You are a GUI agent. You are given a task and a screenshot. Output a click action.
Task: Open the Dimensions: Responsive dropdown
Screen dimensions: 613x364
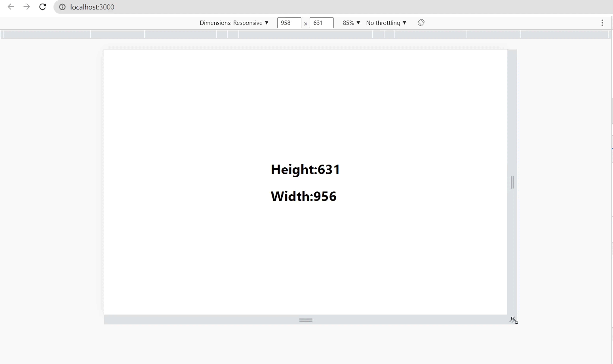click(x=234, y=23)
